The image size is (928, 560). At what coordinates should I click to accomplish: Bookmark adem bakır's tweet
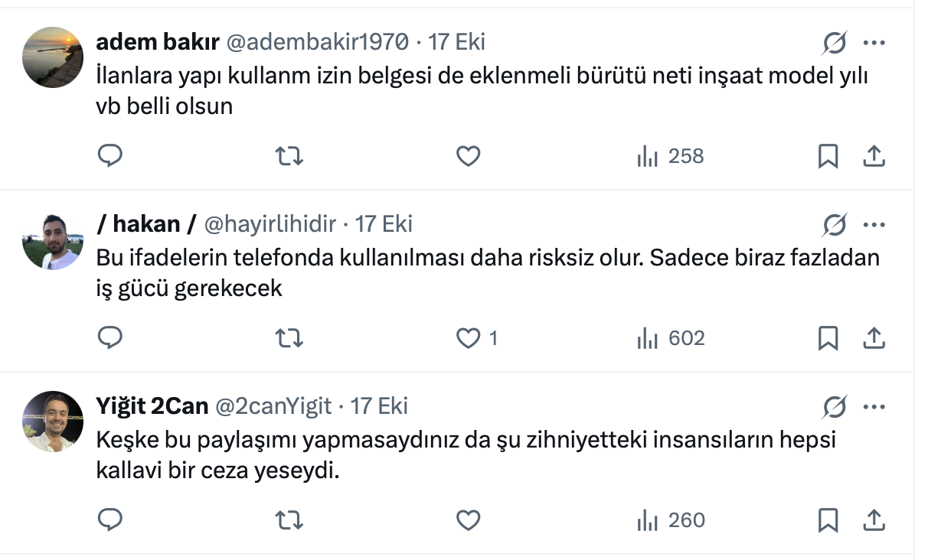828,156
